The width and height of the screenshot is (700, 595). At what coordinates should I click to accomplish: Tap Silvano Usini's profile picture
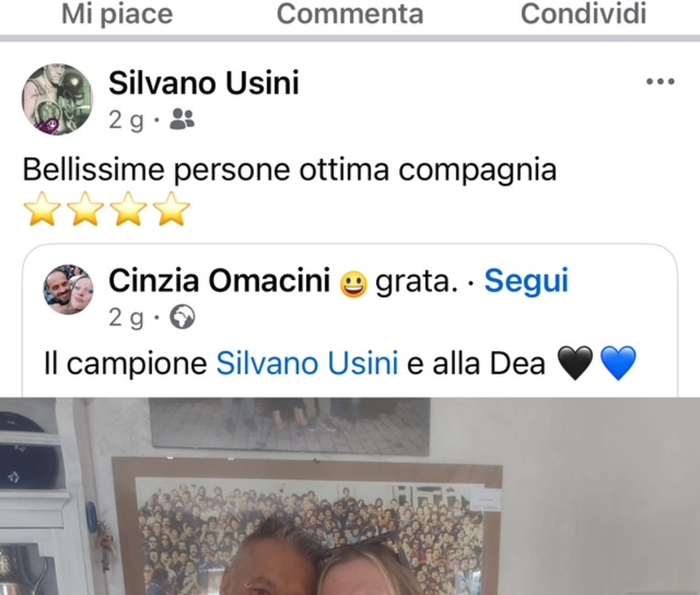pos(57,99)
